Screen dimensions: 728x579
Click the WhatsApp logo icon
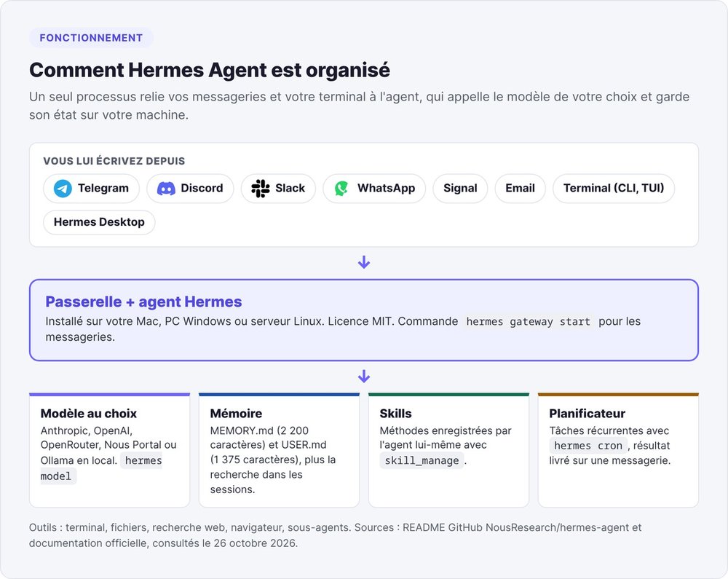point(341,189)
